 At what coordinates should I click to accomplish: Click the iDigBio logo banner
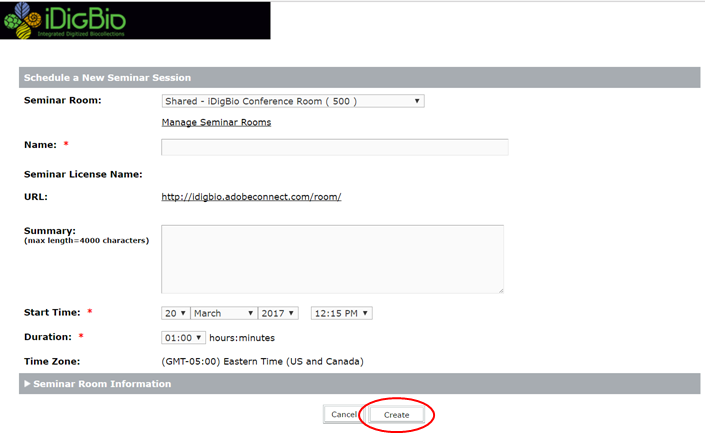(135, 20)
